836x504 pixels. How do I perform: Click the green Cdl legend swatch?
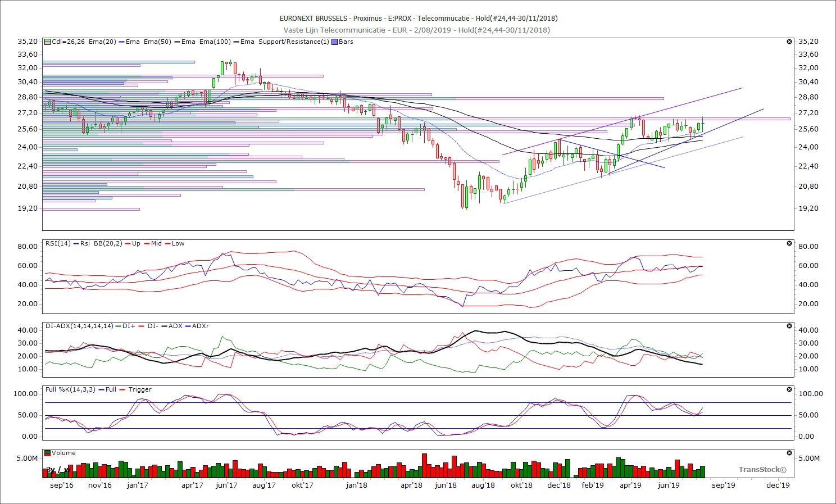point(48,42)
